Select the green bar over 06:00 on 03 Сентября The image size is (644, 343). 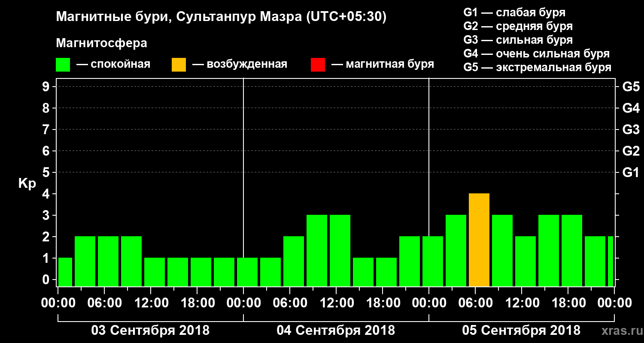pyautogui.click(x=108, y=262)
